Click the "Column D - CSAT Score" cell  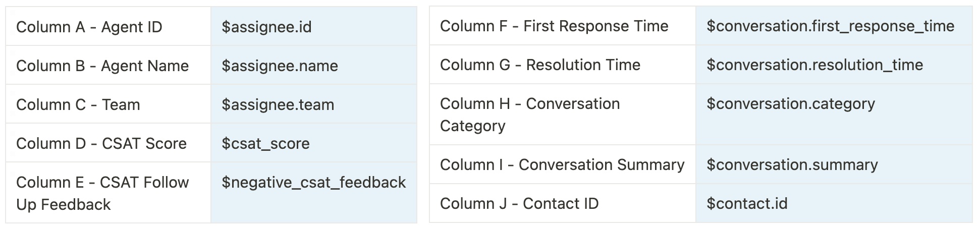pyautogui.click(x=101, y=143)
